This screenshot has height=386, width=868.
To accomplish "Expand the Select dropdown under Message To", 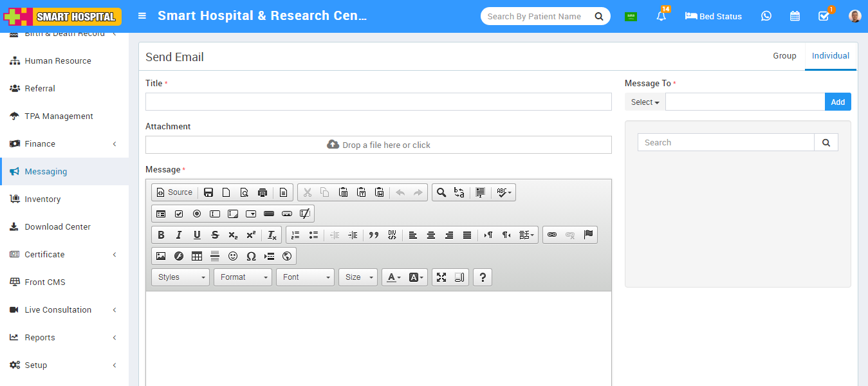I will (x=645, y=102).
